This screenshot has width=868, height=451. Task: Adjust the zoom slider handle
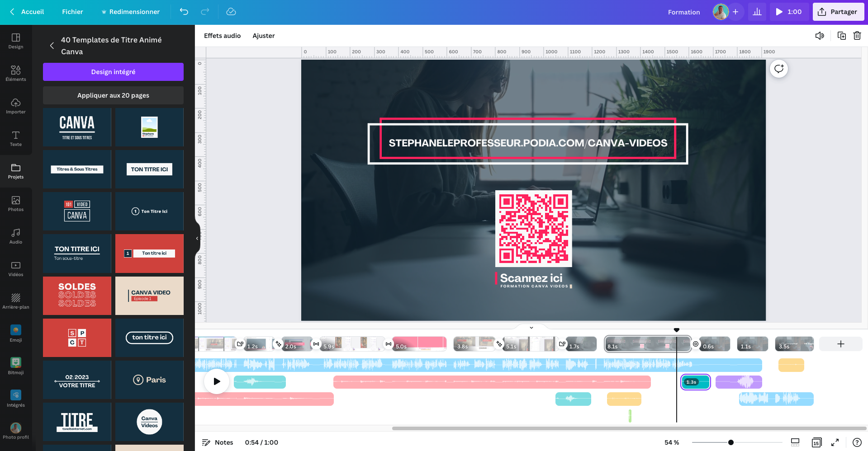pos(730,442)
